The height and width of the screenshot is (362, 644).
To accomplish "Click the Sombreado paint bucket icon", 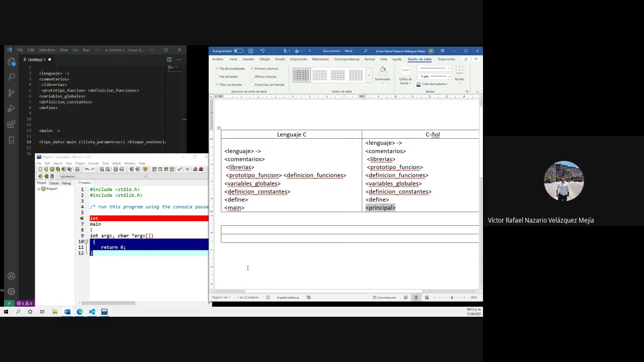I will pyautogui.click(x=382, y=70).
